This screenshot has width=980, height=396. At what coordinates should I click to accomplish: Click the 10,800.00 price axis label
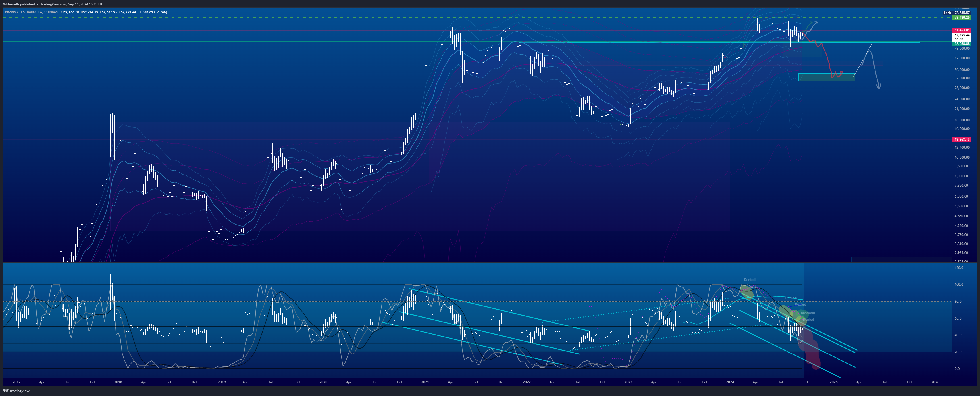coord(962,157)
